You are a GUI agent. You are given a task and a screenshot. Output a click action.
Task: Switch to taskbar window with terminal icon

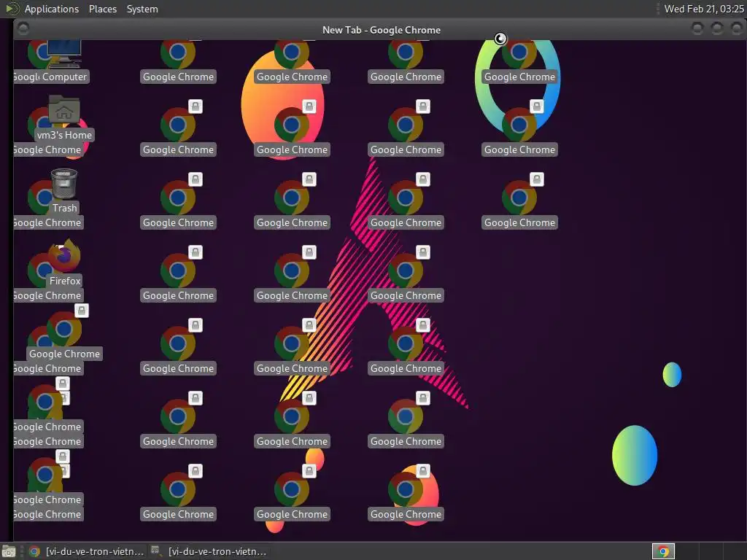click(208, 551)
